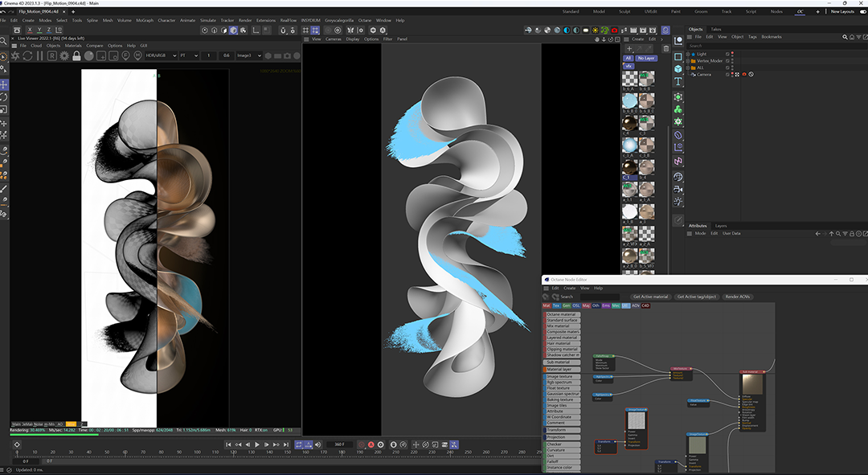Open Materials menu in Live Viewer
This screenshot has height=475, width=868.
(73, 46)
